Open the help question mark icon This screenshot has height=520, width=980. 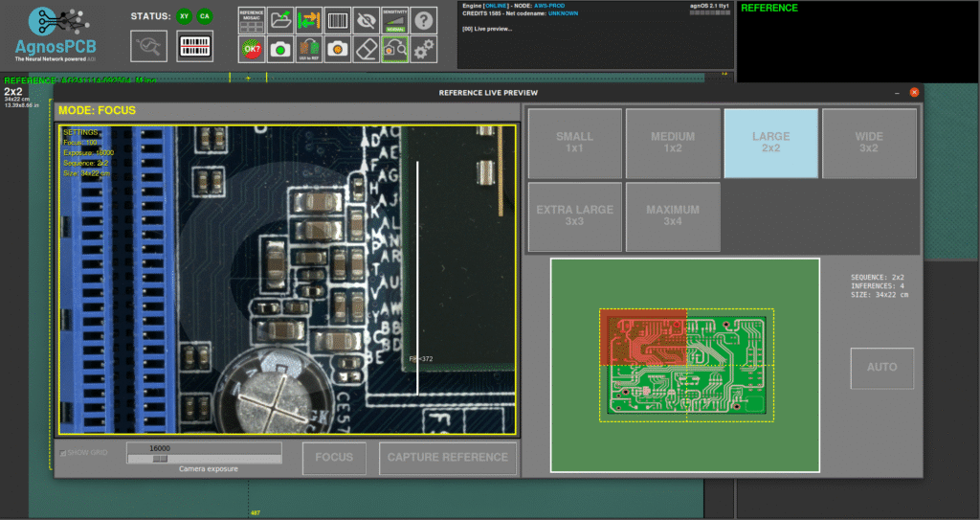pos(424,19)
